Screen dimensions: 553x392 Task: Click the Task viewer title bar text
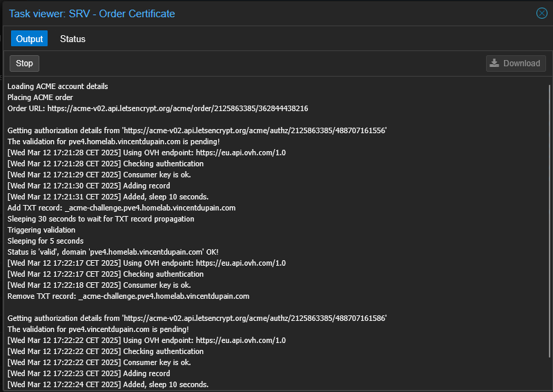92,14
